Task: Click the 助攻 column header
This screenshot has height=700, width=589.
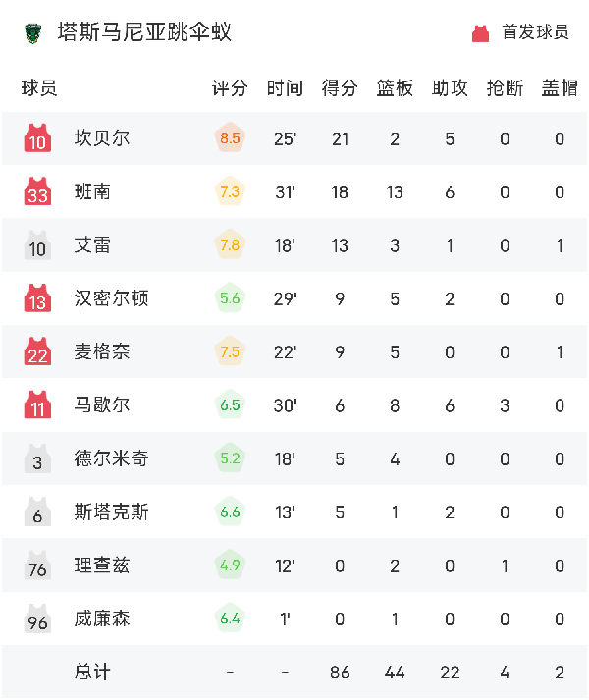Action: coord(450,88)
